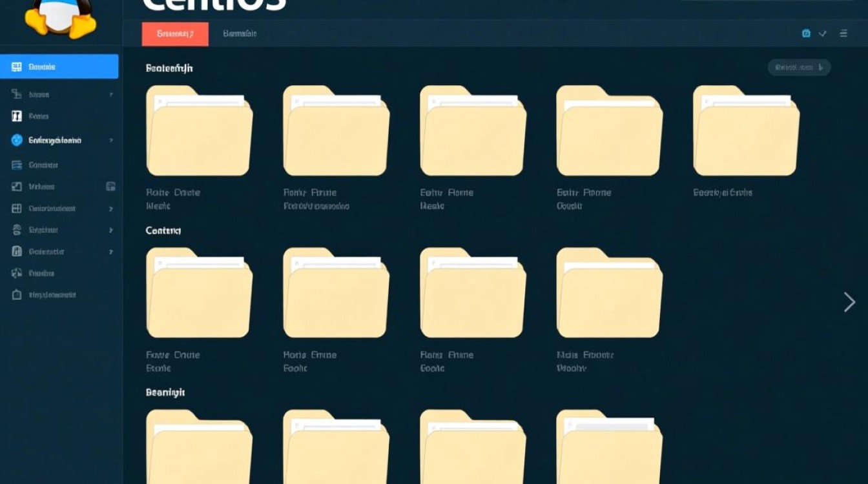Screen dimensions: 868x484
Task: Open the fourth folder in the top row
Action: tap(610, 131)
